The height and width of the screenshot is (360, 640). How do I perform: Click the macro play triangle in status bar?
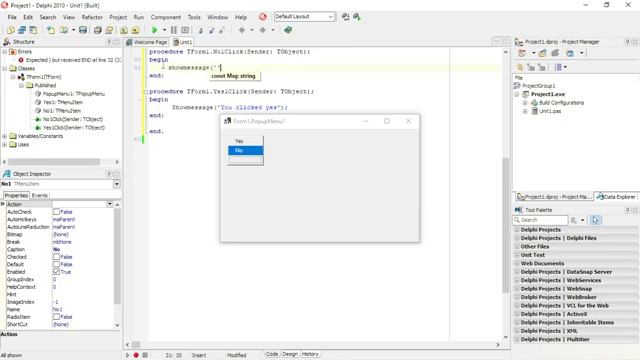pyautogui.click(x=127, y=355)
